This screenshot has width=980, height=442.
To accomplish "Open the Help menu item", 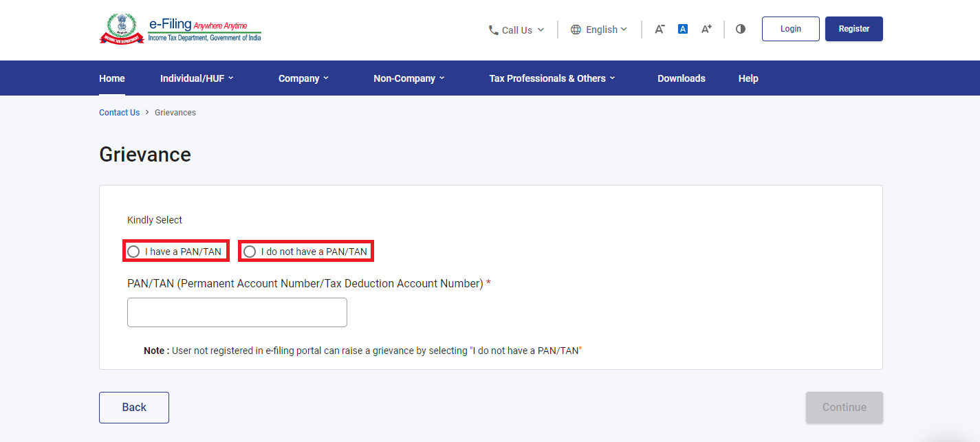I will 748,78.
